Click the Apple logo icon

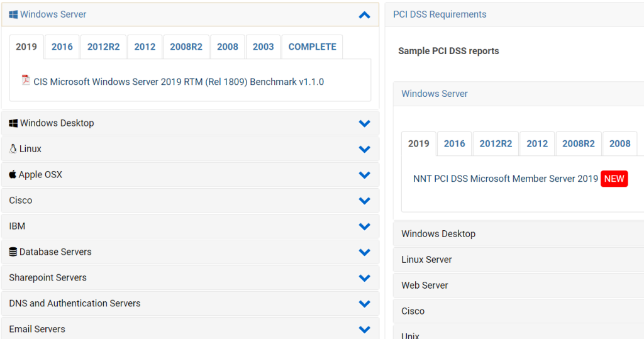coord(13,174)
